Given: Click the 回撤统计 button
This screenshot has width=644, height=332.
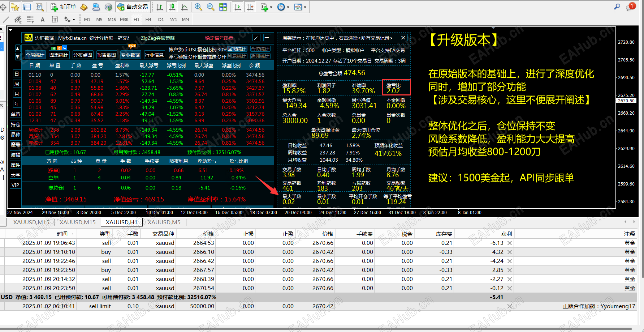Looking at the screenshot, I should 237,49.
